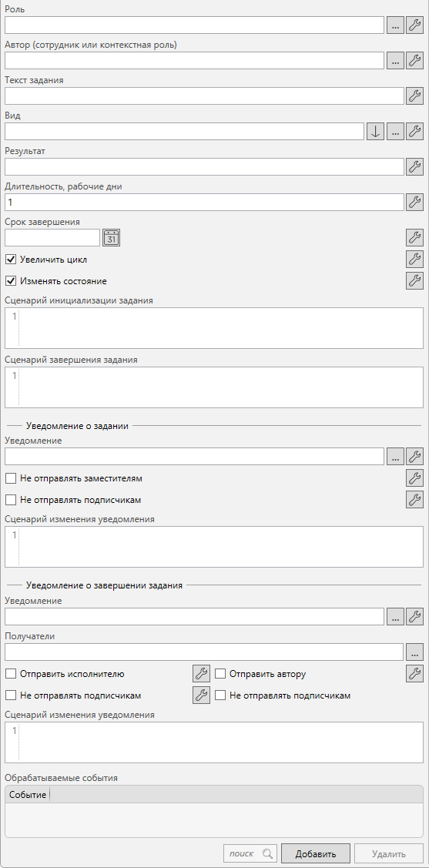The width and height of the screenshot is (429, 868).
Task: Open the ellipsis selector for Получатели
Action: 414,652
